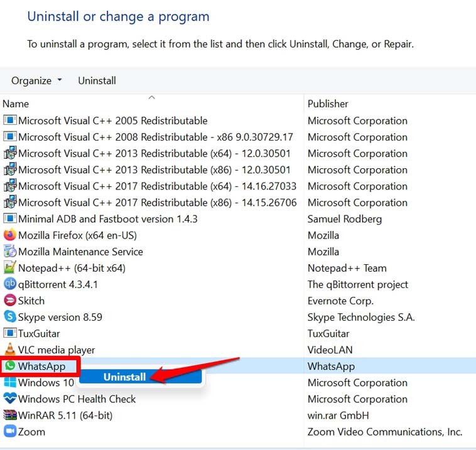476x450 pixels.
Task: Select the Skitch program name
Action: pyautogui.click(x=31, y=301)
